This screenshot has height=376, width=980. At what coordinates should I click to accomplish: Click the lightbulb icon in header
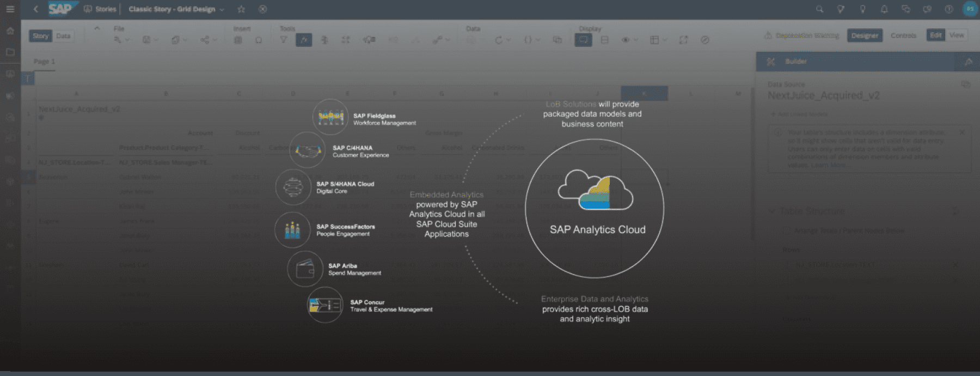coord(862,9)
